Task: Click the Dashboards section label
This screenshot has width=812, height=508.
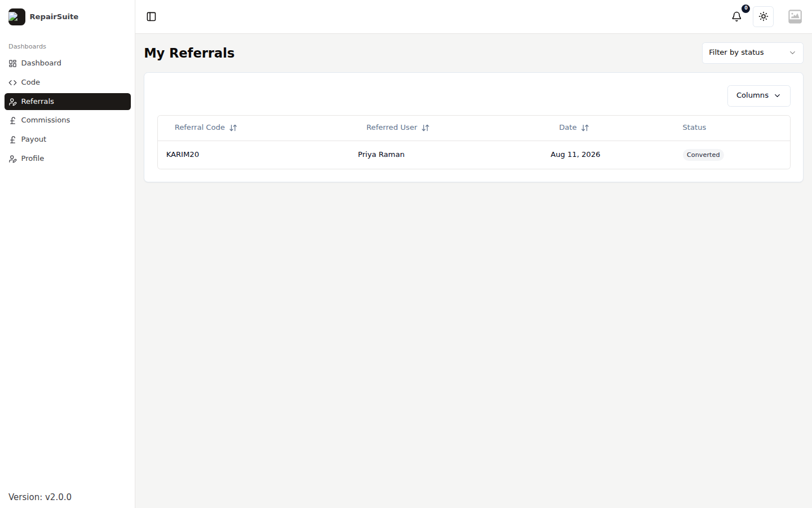Action: [27, 46]
